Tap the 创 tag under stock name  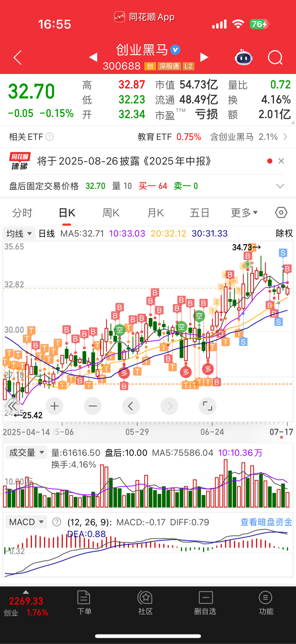coord(150,66)
